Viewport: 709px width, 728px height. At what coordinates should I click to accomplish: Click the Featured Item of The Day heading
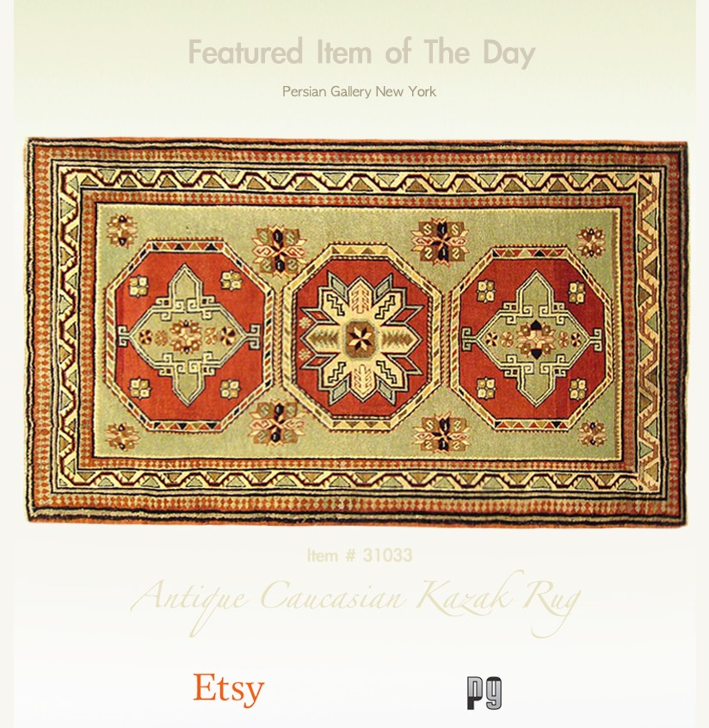361,52
